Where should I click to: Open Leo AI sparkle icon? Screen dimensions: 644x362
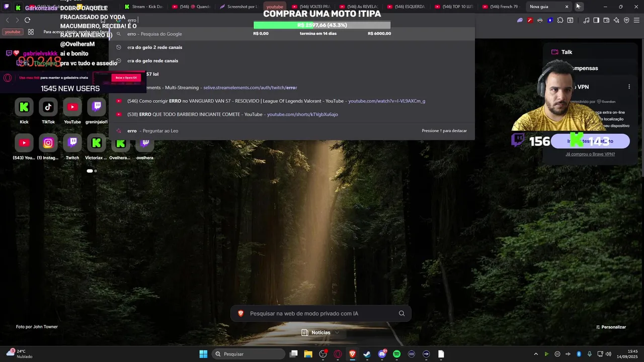tap(616, 20)
